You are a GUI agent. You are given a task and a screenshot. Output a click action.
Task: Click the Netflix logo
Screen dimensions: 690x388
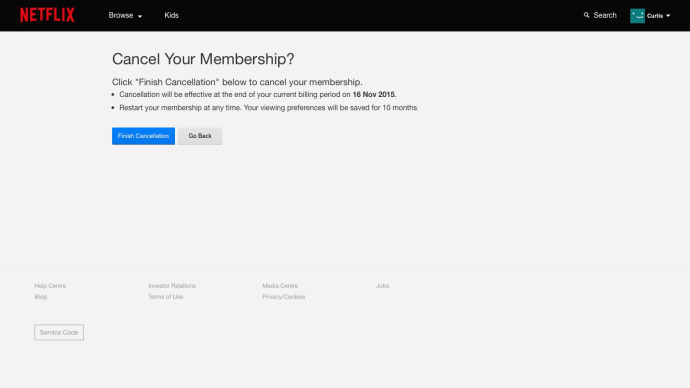pyautogui.click(x=47, y=15)
